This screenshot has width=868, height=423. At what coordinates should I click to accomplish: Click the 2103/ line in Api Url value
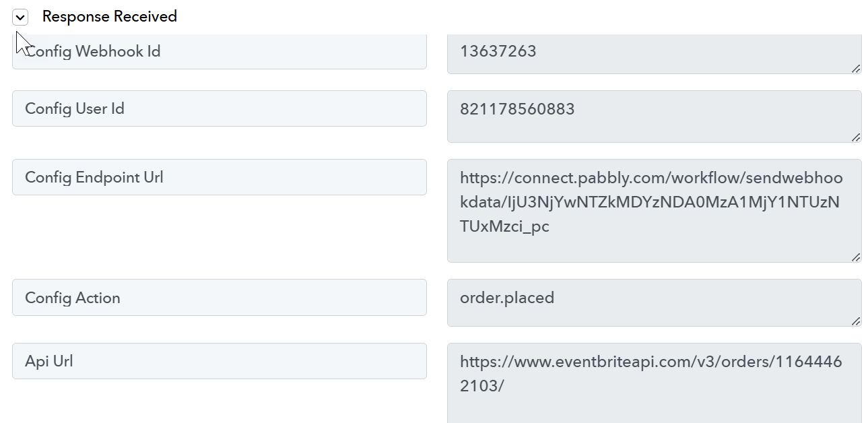tap(482, 386)
